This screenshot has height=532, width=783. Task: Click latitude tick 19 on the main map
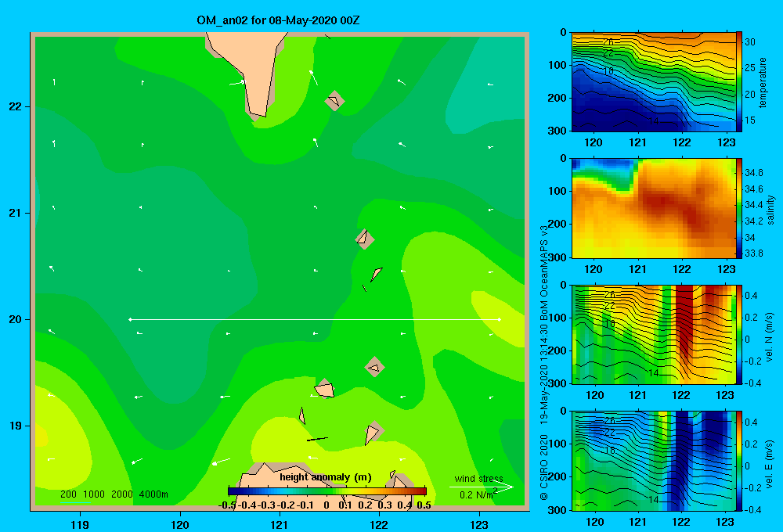tap(15, 426)
